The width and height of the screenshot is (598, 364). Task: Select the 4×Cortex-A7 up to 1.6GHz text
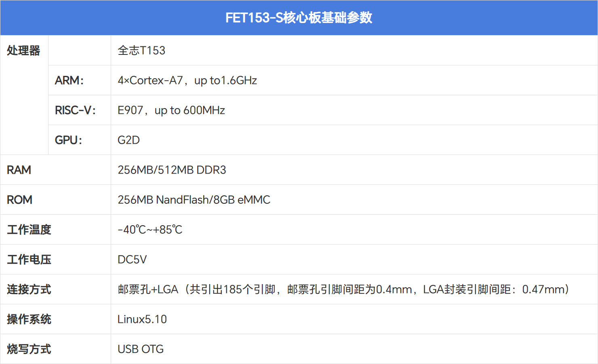187,80
